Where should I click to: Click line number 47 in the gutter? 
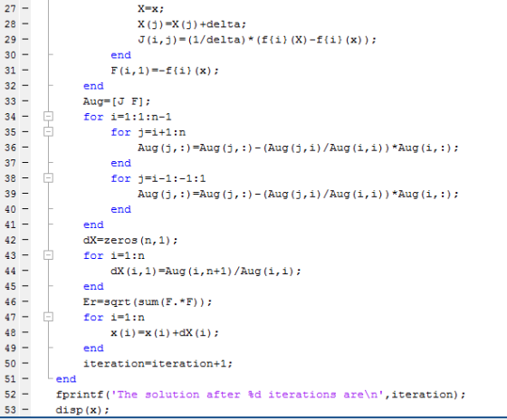tap(10, 317)
